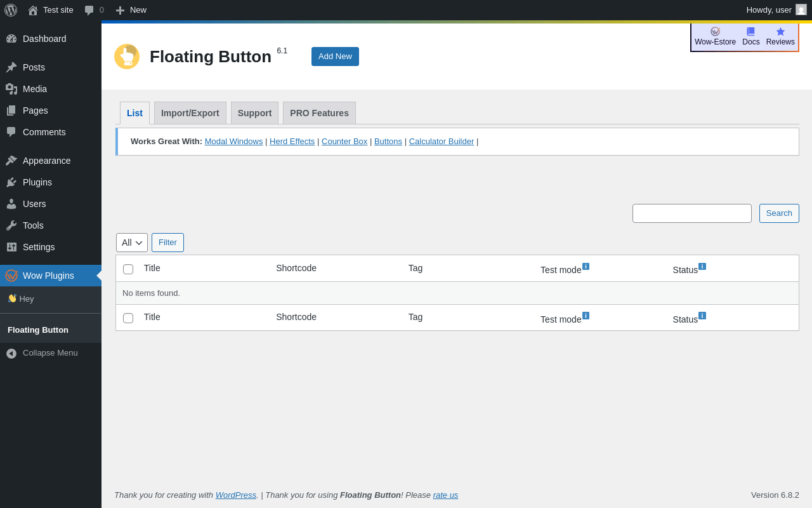This screenshot has height=508, width=812.
Task: Click the Wow Plugins logo icon
Action: coord(11,276)
